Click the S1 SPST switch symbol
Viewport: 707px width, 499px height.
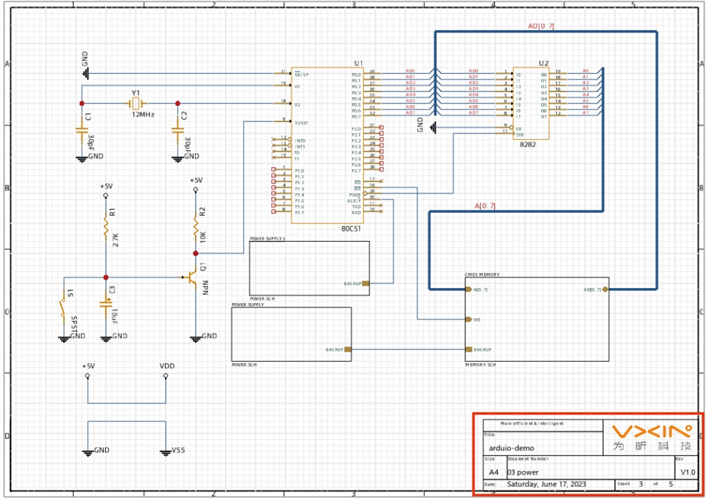[65, 305]
